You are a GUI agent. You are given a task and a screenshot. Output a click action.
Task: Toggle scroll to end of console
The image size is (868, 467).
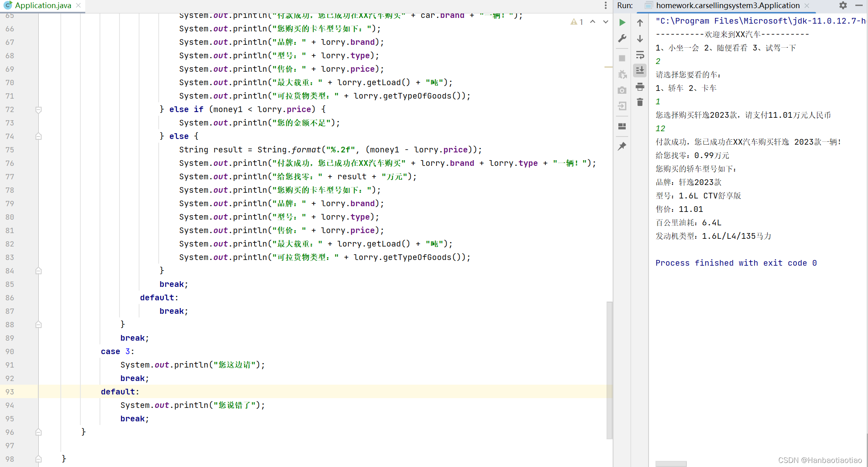640,70
